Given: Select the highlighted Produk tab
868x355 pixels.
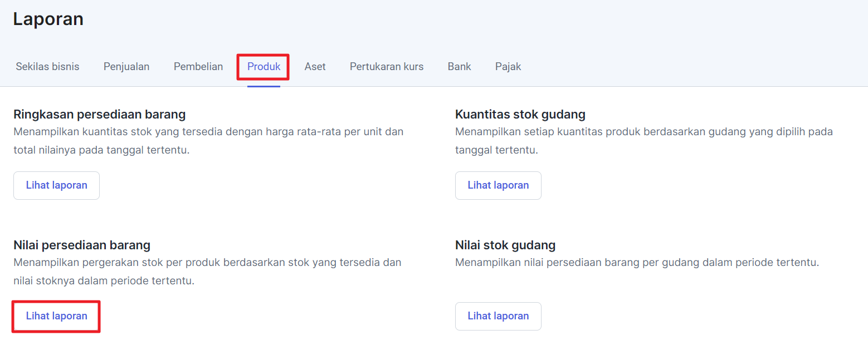Looking at the screenshot, I should pos(264,67).
